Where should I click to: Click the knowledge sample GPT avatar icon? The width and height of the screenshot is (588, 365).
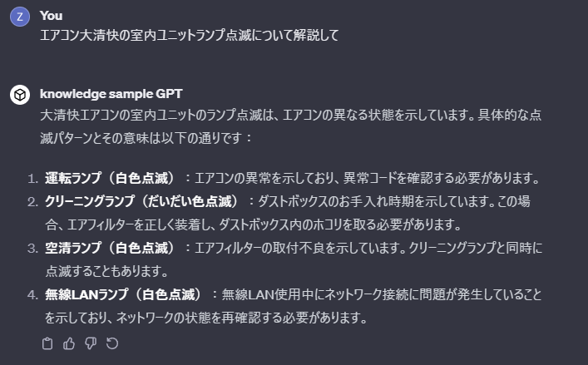point(19,96)
